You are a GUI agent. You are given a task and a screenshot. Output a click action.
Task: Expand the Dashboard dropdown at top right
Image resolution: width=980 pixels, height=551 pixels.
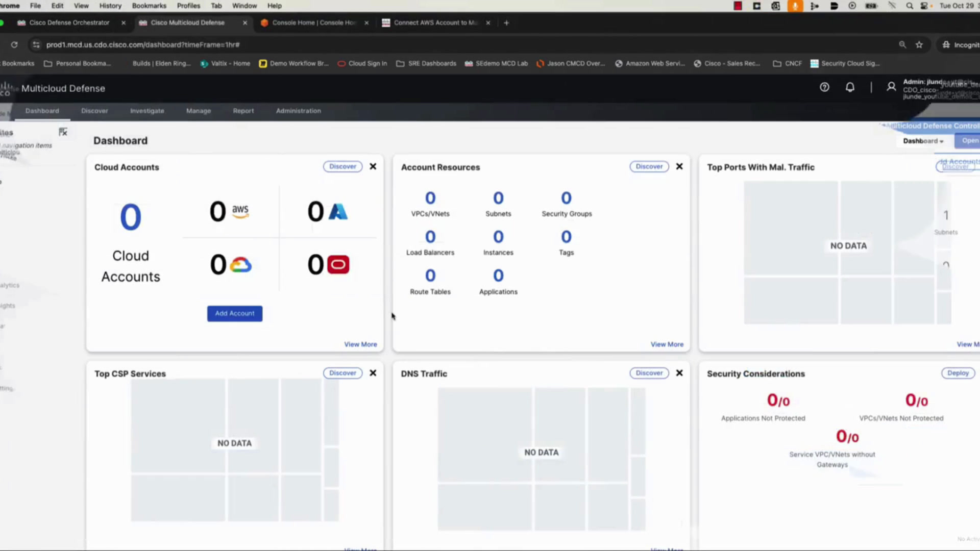[x=923, y=141]
